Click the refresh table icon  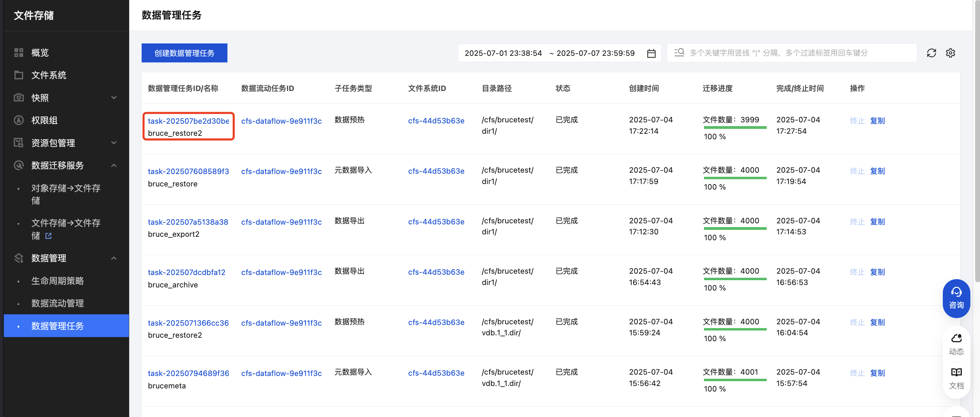point(931,53)
